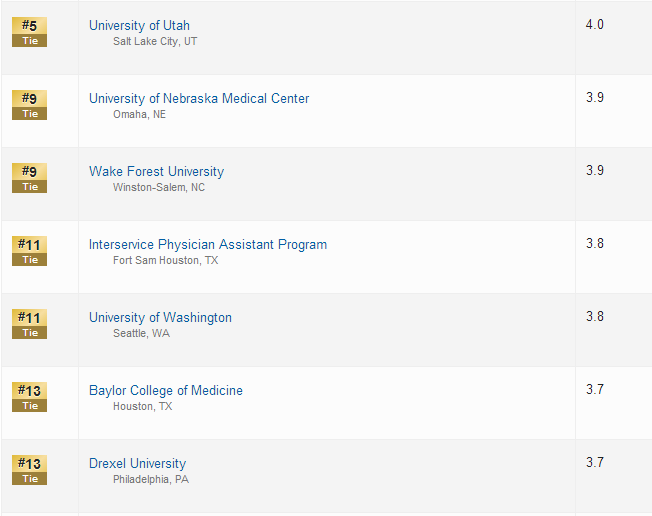Click #9 Tie badge beside Nebraska Medical Center
The height and width of the screenshot is (516, 652).
point(30,105)
